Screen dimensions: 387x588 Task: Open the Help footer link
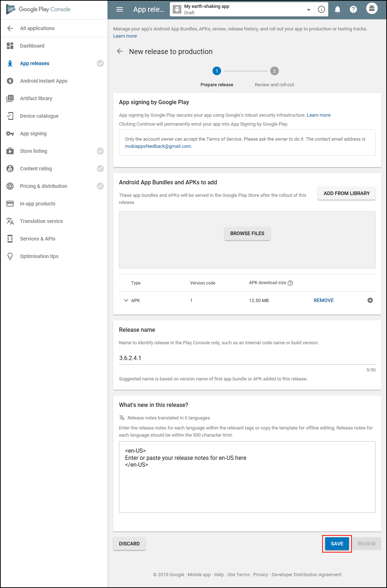[x=219, y=575]
